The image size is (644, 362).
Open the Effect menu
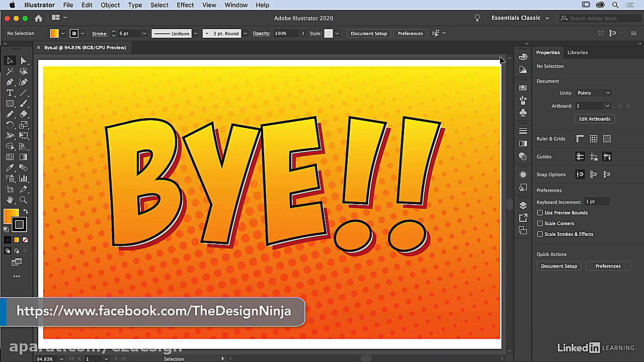coord(185,5)
